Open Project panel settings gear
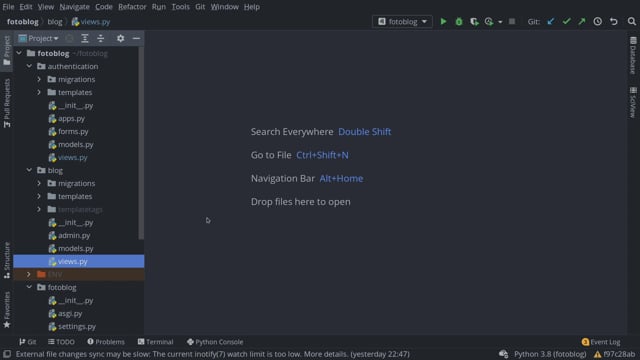The height and width of the screenshot is (360, 640). coord(120,38)
